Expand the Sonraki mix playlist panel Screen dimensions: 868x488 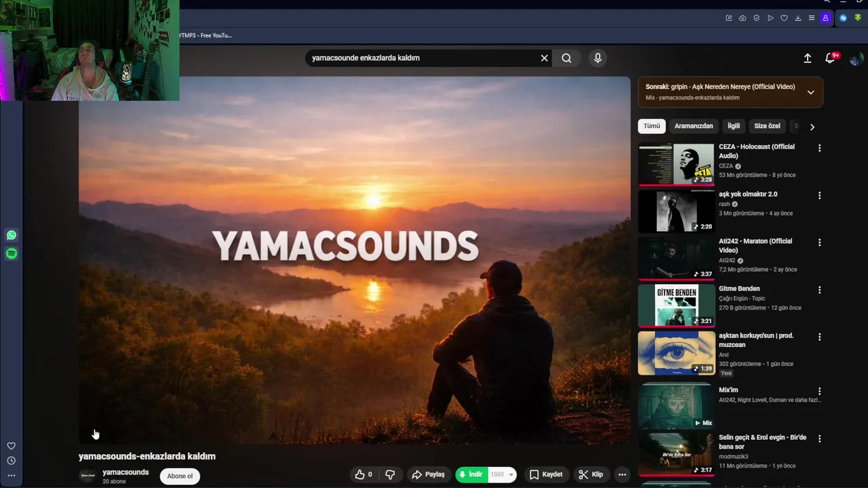tap(810, 92)
